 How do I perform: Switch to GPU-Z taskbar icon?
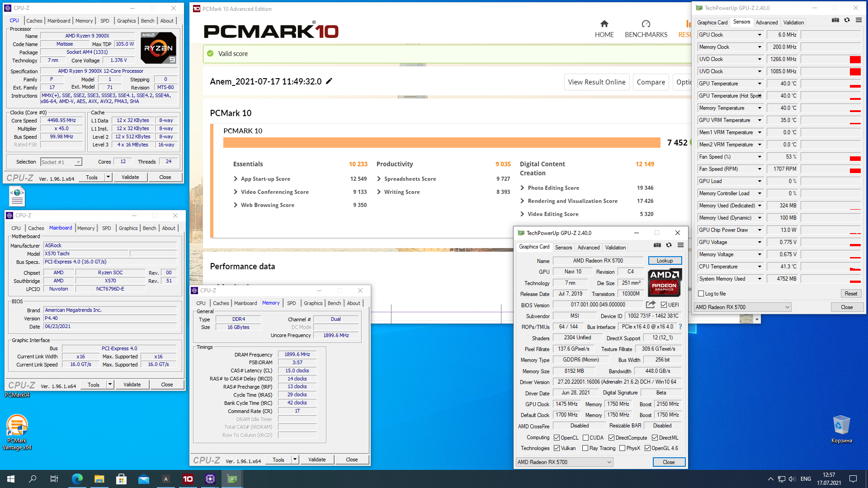pos(232,479)
